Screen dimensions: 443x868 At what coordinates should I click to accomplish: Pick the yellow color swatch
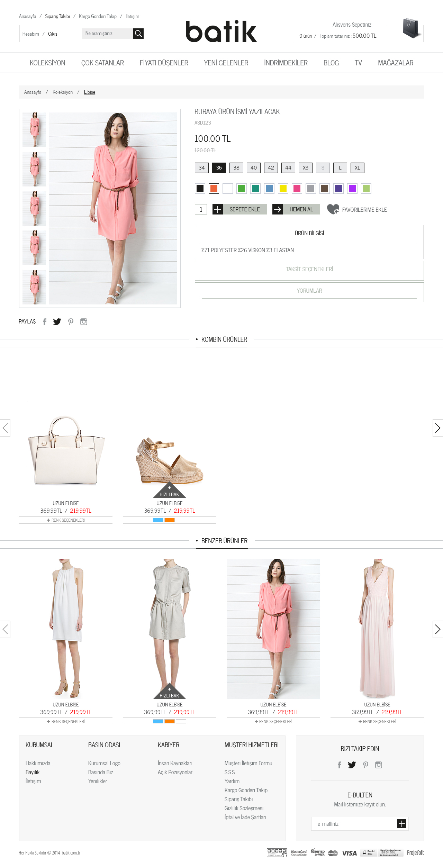[283, 189]
